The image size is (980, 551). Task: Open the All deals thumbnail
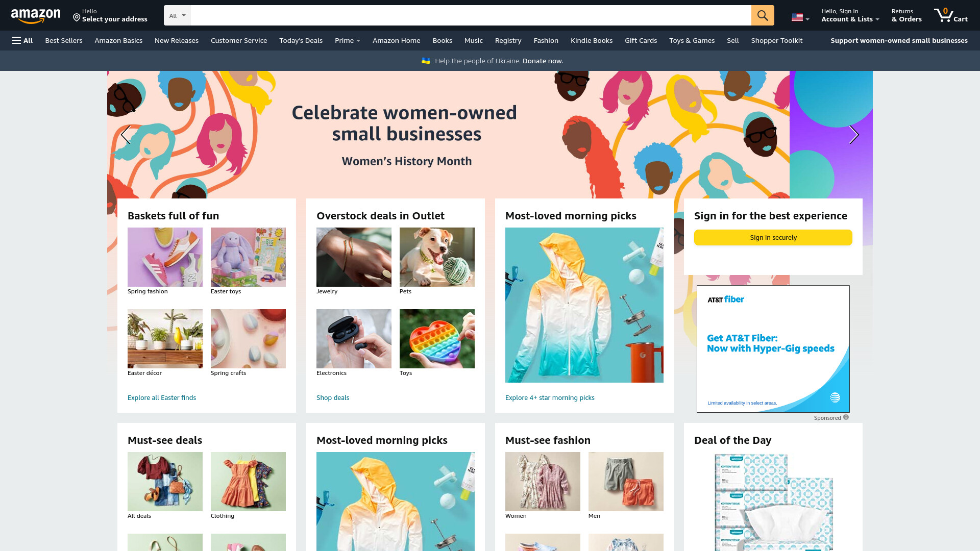165,482
